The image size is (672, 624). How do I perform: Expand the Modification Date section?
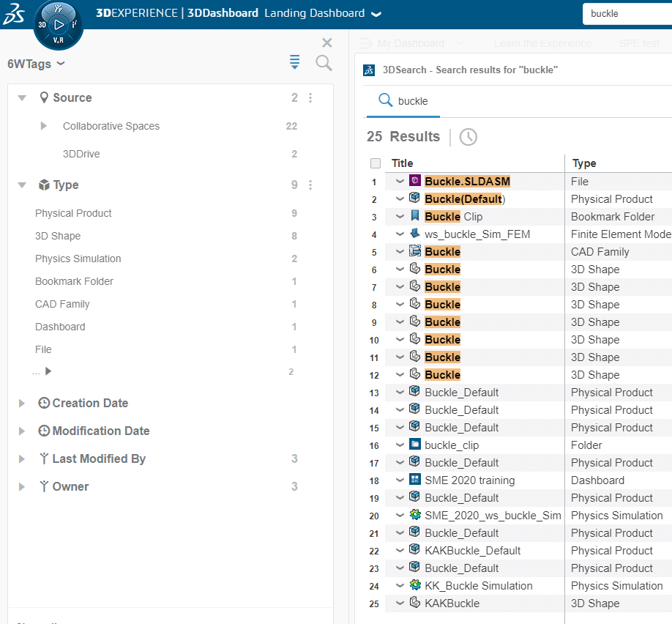click(x=21, y=431)
